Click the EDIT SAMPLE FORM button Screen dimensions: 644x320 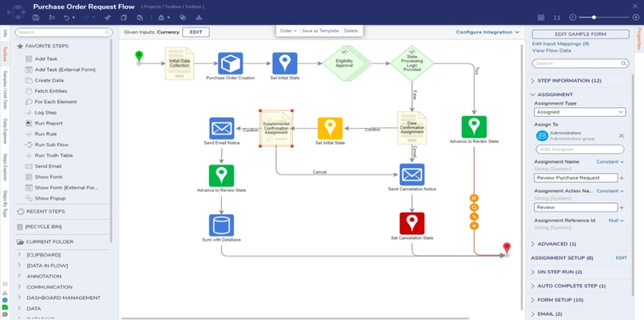pyautogui.click(x=580, y=34)
